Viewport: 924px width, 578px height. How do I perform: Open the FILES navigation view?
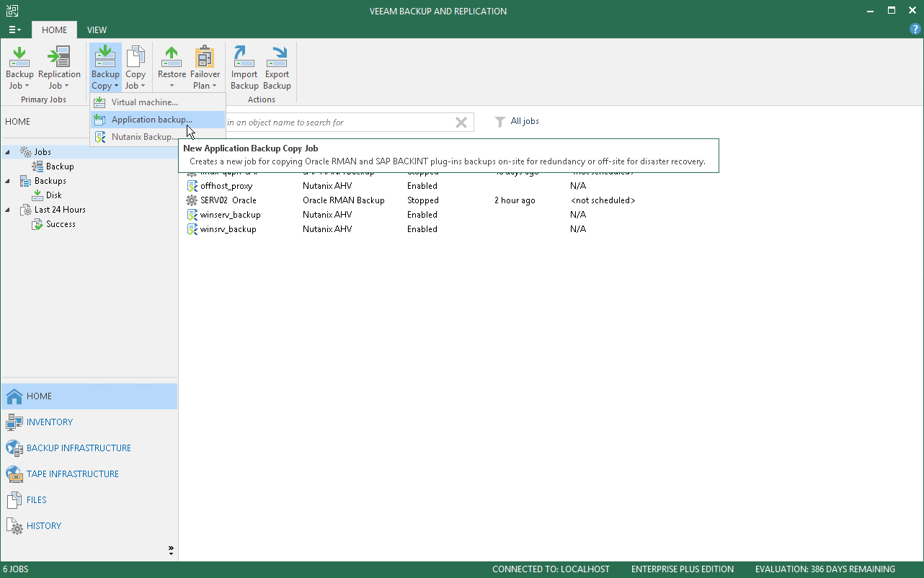89,500
